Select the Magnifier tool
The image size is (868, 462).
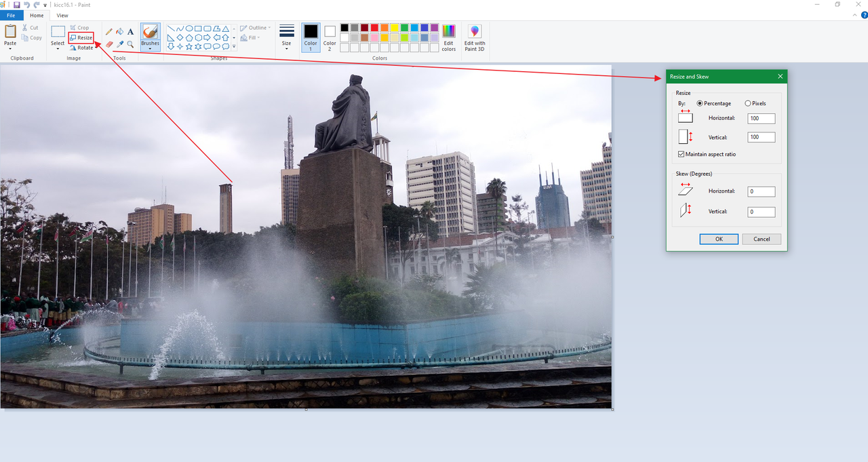pos(130,44)
